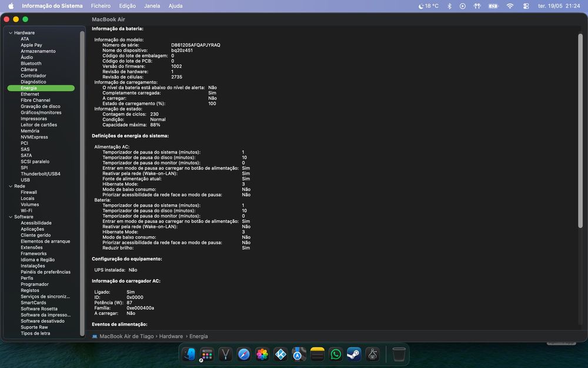
Task: Select Apple Pay in the sidebar
Action: tap(31, 45)
